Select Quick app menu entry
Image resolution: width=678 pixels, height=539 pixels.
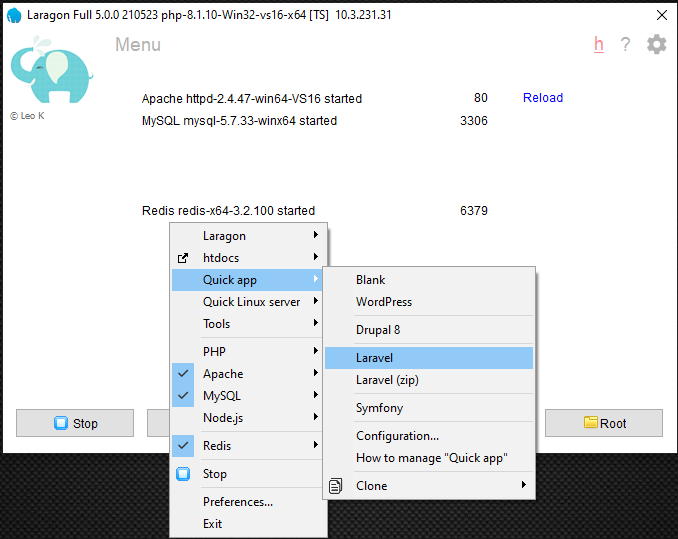[247, 280]
